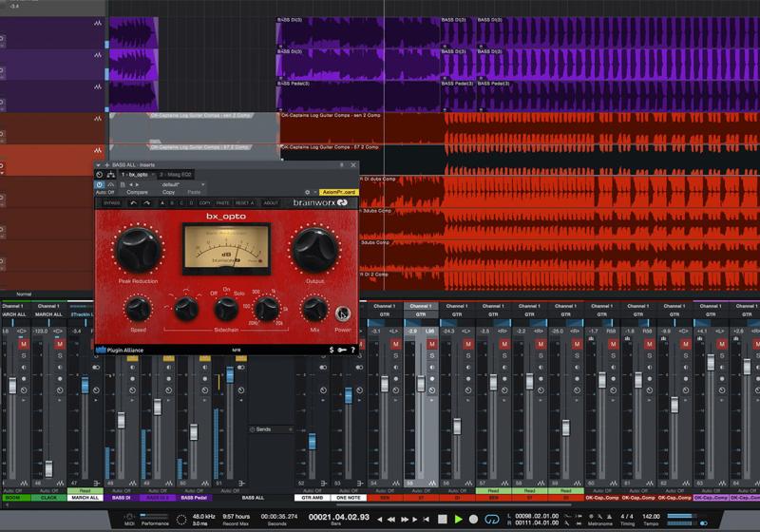Open bx_opto help question mark
The image size is (760, 532).
coord(352,350)
